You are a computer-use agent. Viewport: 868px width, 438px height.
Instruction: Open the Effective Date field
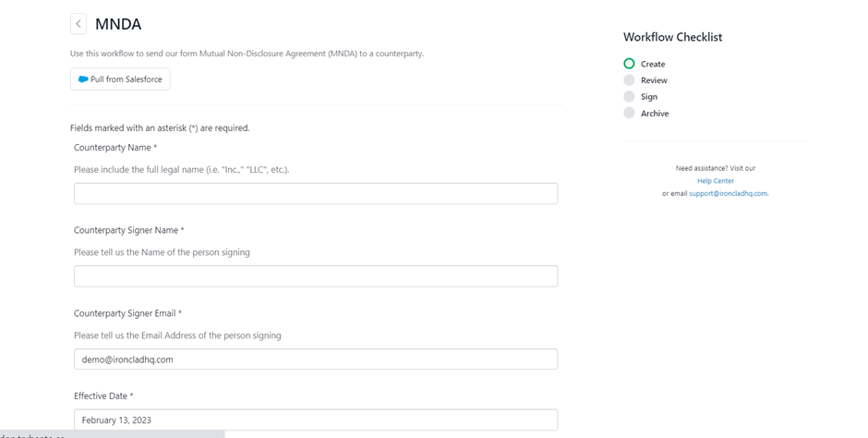[x=316, y=420]
